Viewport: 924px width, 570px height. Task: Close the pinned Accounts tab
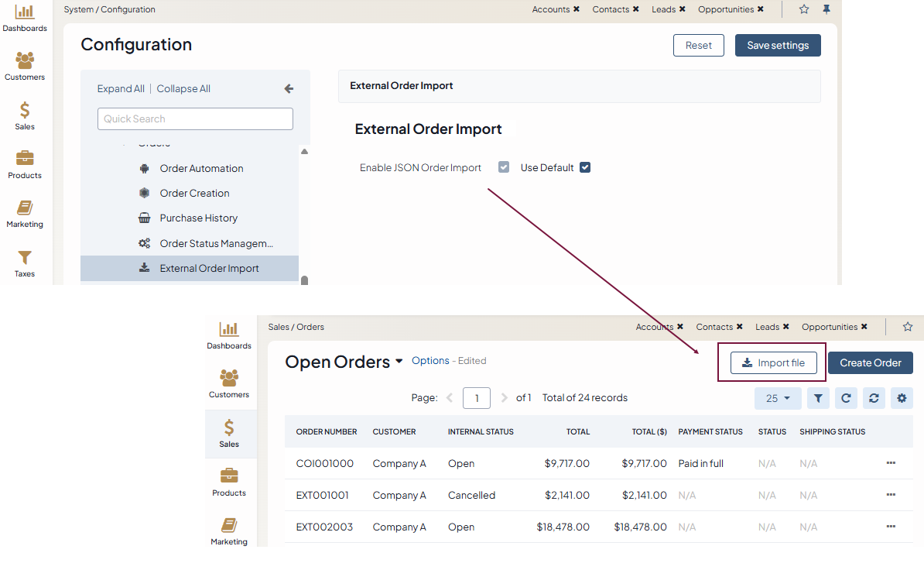[x=577, y=9]
